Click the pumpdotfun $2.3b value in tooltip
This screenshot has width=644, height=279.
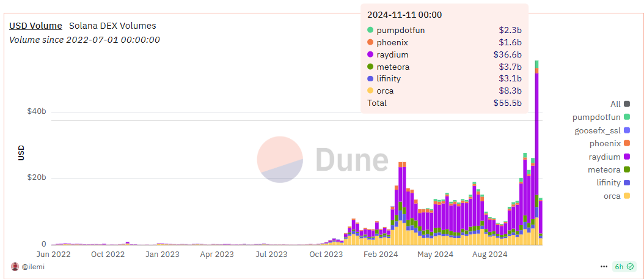[x=511, y=30]
